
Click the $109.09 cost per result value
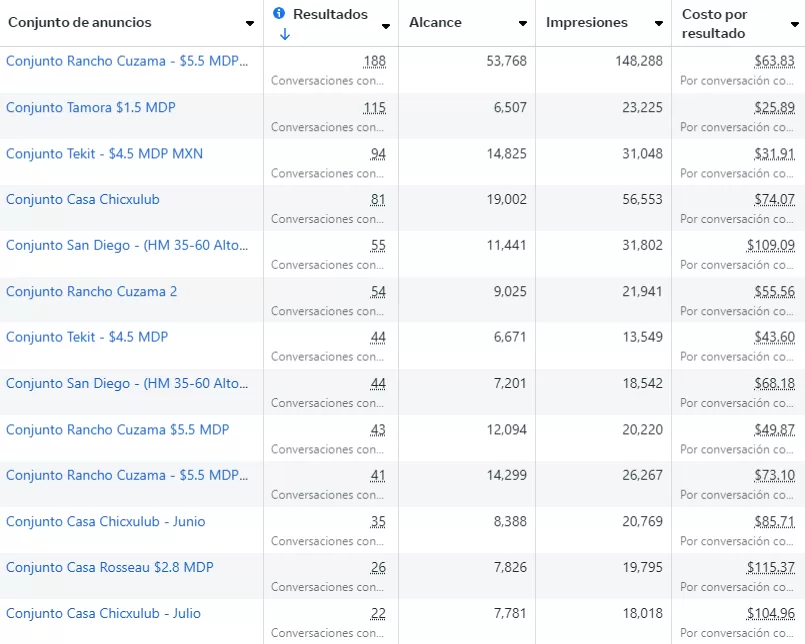point(770,245)
